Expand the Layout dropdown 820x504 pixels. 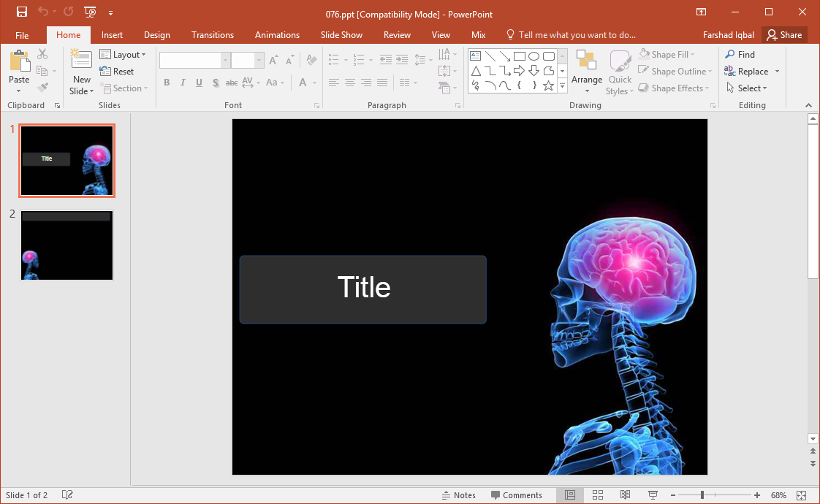click(x=123, y=55)
